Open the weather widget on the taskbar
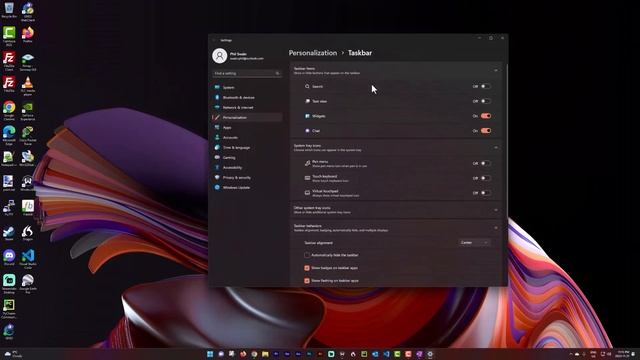 (13, 354)
